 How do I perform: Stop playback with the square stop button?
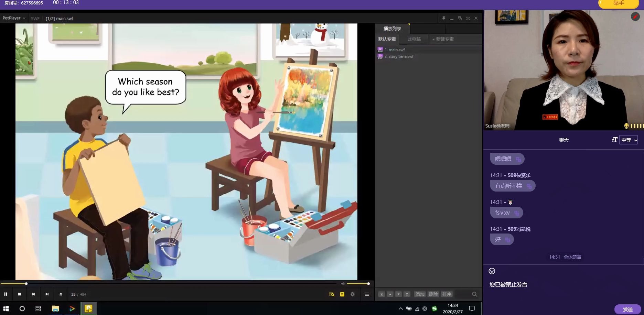[x=19, y=294]
